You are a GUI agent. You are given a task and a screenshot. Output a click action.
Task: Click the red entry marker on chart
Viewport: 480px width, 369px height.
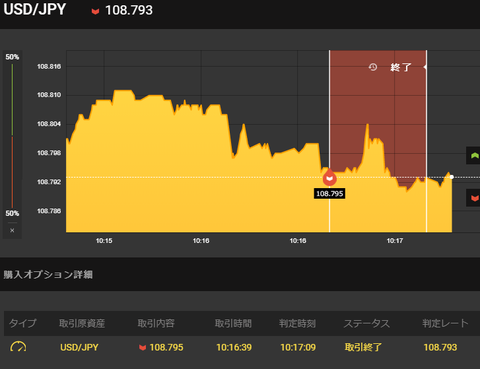click(x=329, y=177)
